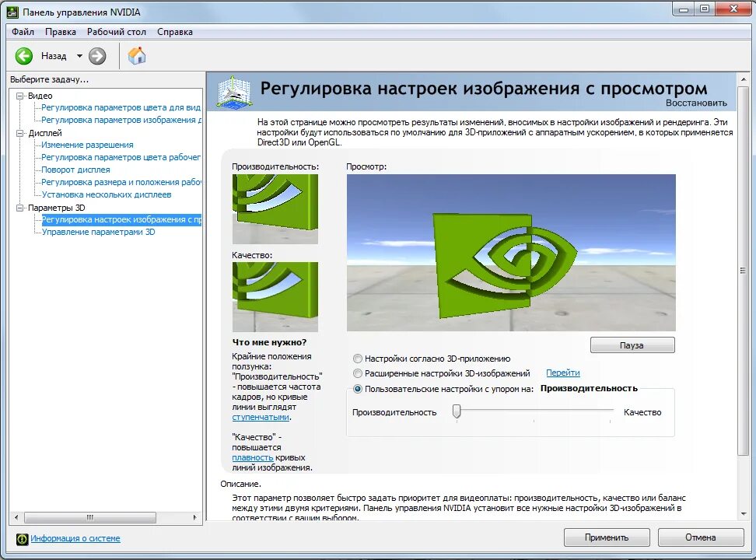Open Установка нескольких дисплеев tree item
The image size is (756, 560).
click(x=106, y=195)
